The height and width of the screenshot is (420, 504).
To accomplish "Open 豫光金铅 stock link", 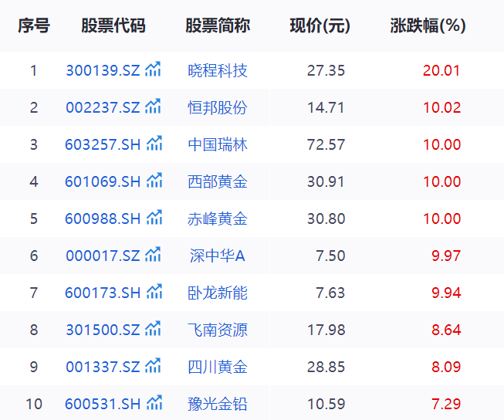I will click(x=218, y=405).
